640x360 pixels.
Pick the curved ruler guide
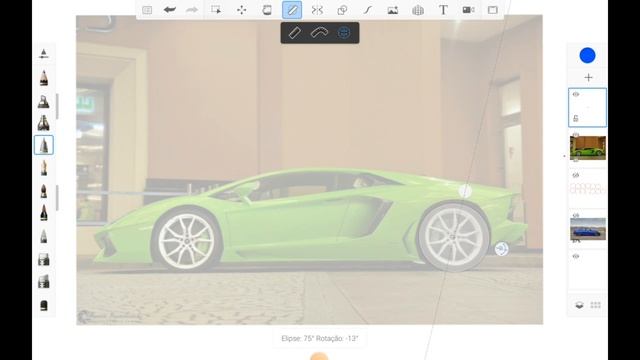point(319,33)
